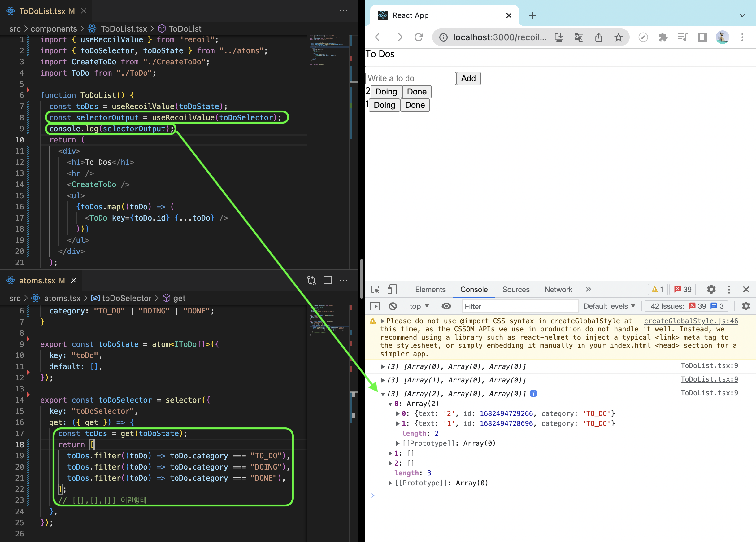Image resolution: width=756 pixels, height=542 pixels.
Task: Open live expression with the eye icon
Action: (x=446, y=306)
